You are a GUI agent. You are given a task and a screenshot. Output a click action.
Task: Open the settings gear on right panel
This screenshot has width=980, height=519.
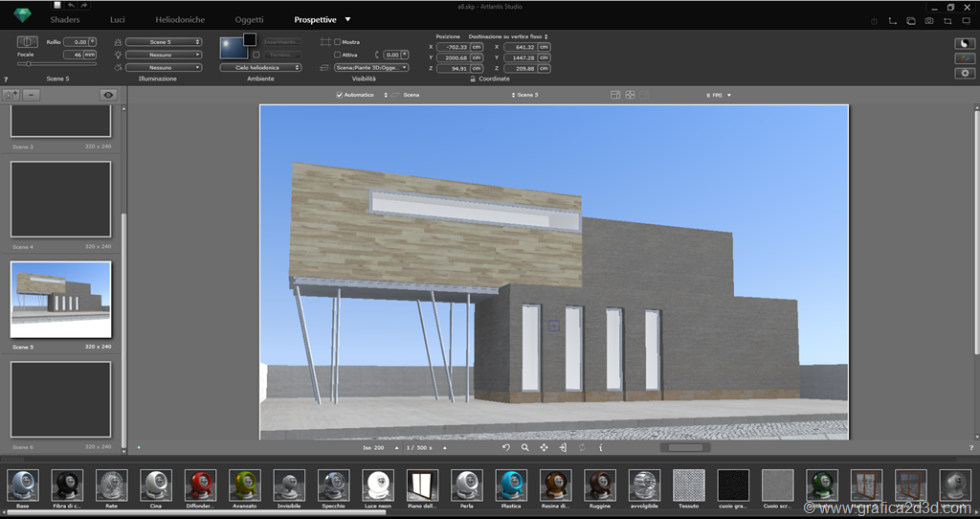tap(965, 73)
